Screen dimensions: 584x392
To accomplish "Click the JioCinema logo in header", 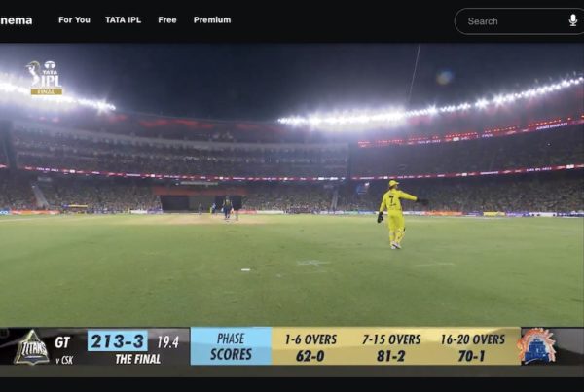I will coord(16,20).
